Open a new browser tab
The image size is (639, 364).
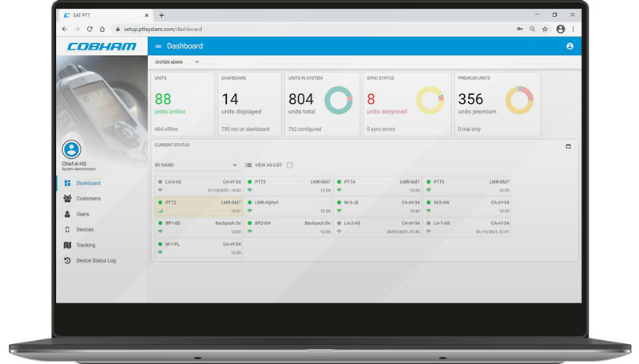point(161,15)
